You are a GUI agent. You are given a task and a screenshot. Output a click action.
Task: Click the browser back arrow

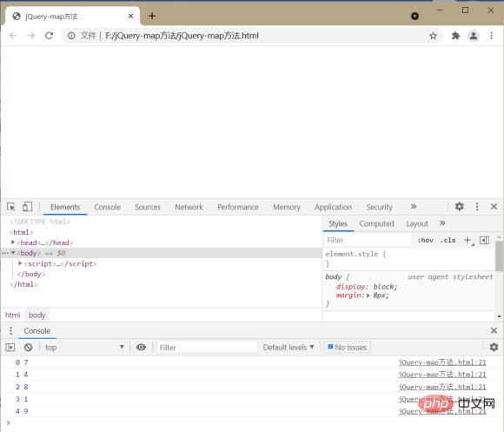[x=13, y=36]
